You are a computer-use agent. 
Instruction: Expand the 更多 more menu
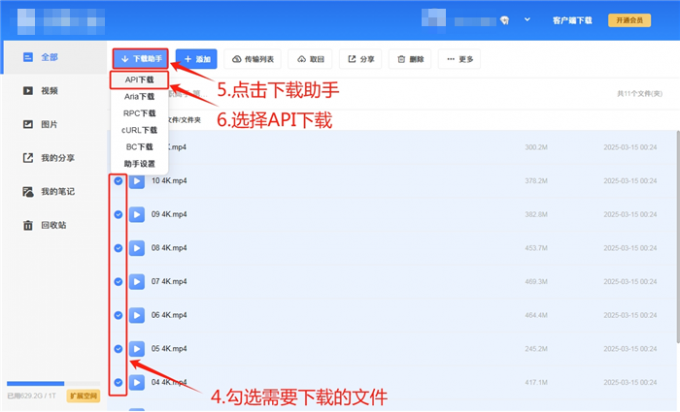click(x=460, y=59)
